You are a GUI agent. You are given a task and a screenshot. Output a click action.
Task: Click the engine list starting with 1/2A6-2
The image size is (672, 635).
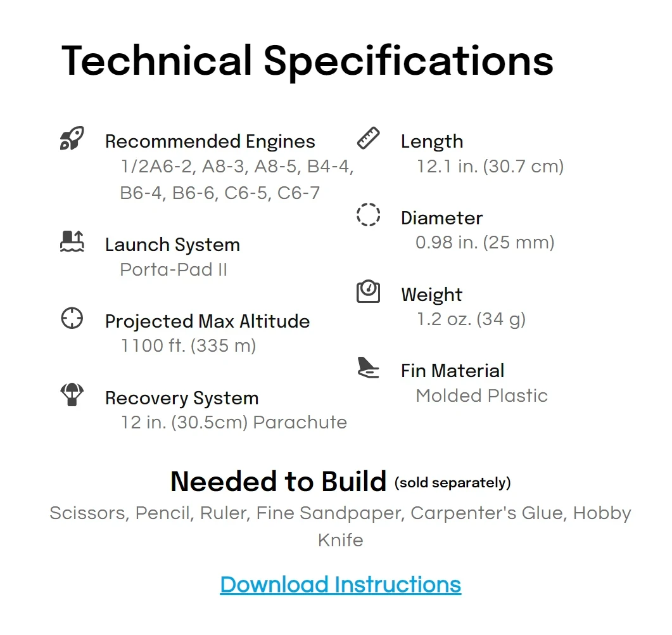[237, 179]
